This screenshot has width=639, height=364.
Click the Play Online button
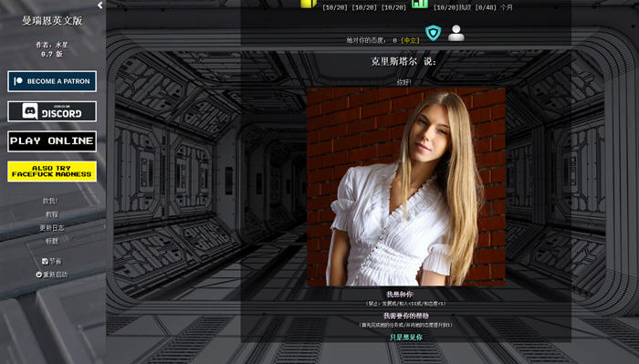tap(52, 140)
